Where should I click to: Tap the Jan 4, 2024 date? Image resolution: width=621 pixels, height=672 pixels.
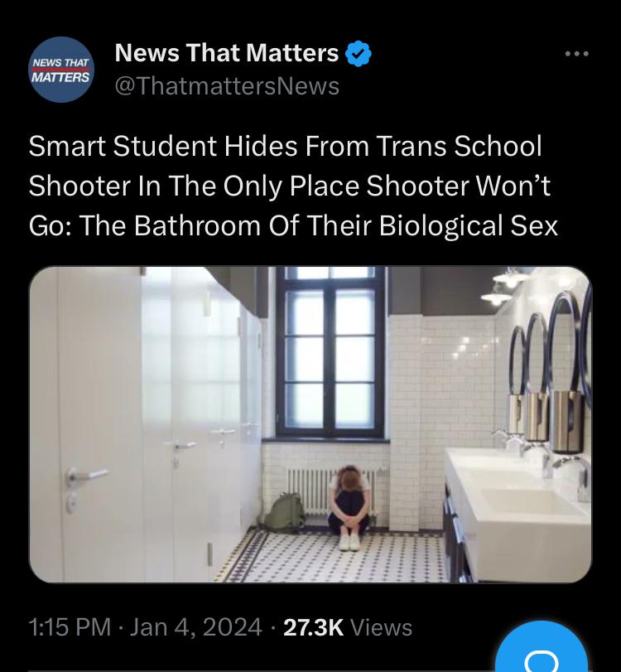[x=195, y=627]
